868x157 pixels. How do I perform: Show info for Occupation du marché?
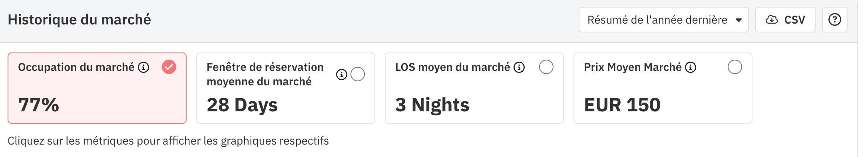pos(143,67)
